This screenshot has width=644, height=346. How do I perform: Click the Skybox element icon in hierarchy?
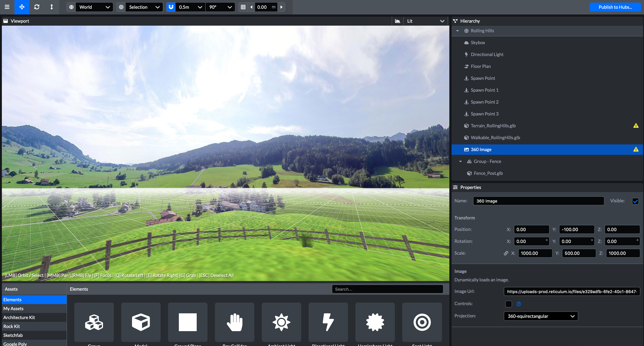(x=466, y=42)
